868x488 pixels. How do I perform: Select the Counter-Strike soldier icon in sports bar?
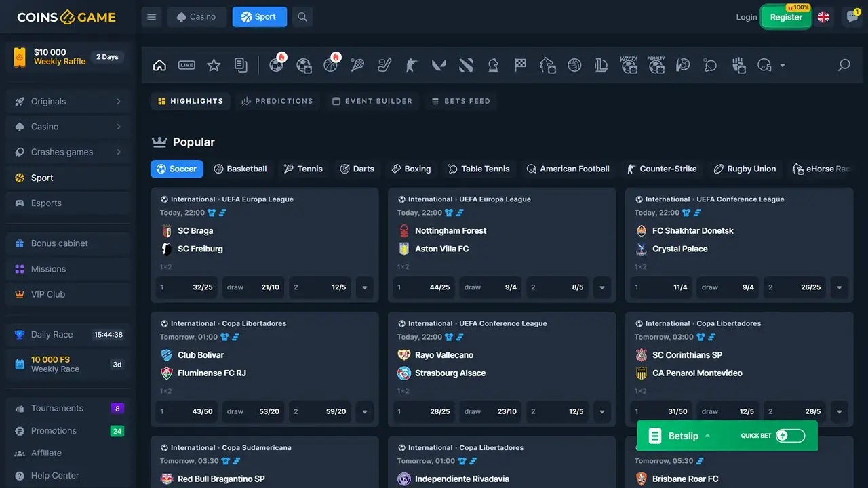[412, 65]
